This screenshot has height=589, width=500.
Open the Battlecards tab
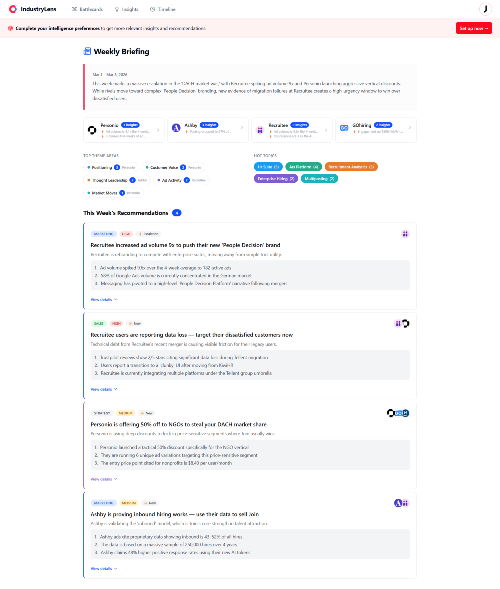87,9
